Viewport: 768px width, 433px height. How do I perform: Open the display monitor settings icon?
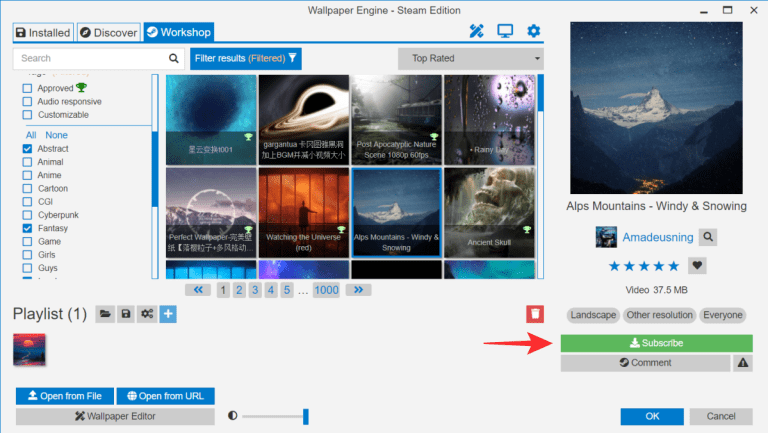click(x=505, y=31)
